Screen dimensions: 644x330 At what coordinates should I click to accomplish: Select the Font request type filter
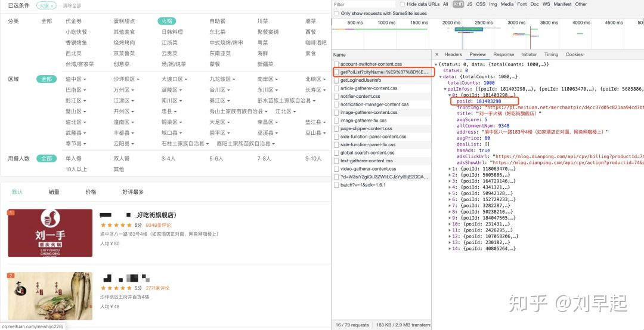coord(522,4)
